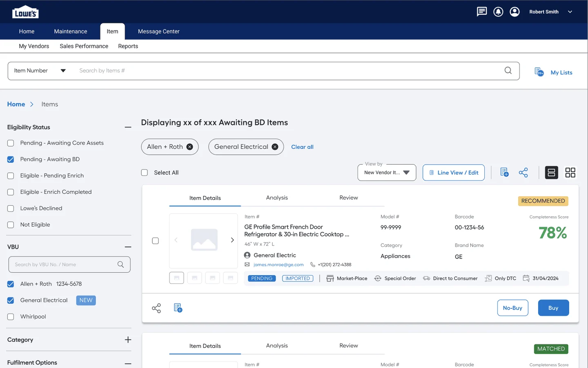Select the list view layout icon
Image resolution: width=588 pixels, height=368 pixels.
[551, 173]
